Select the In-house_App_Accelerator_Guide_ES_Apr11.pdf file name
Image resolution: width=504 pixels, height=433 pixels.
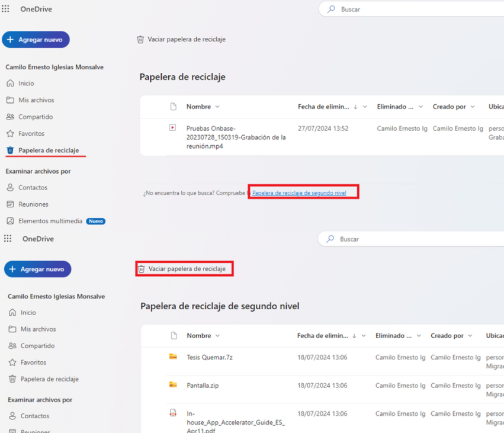tap(236, 422)
